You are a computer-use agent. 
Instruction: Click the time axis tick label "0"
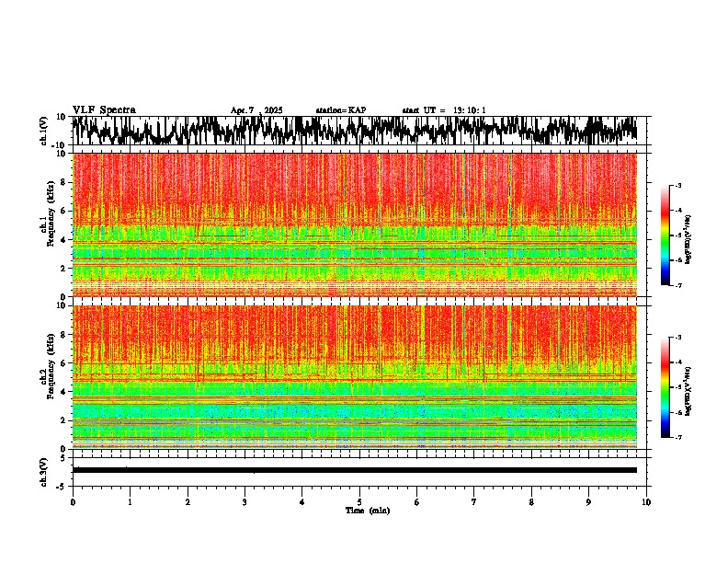click(73, 502)
